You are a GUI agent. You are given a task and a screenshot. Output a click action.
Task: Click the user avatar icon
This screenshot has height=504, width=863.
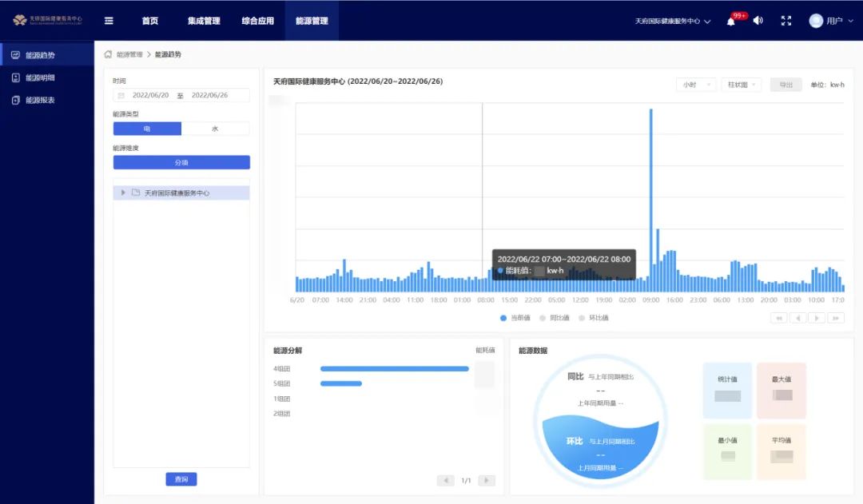(x=816, y=21)
